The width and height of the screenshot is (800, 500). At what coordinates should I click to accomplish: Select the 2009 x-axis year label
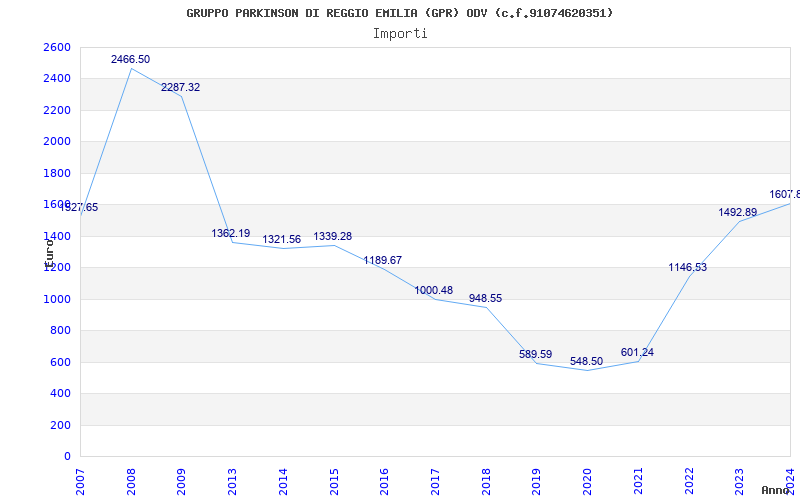pyautogui.click(x=181, y=481)
